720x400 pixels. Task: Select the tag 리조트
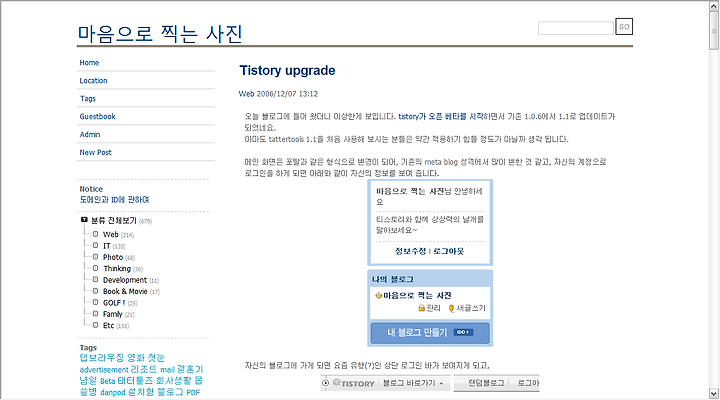click(x=144, y=369)
